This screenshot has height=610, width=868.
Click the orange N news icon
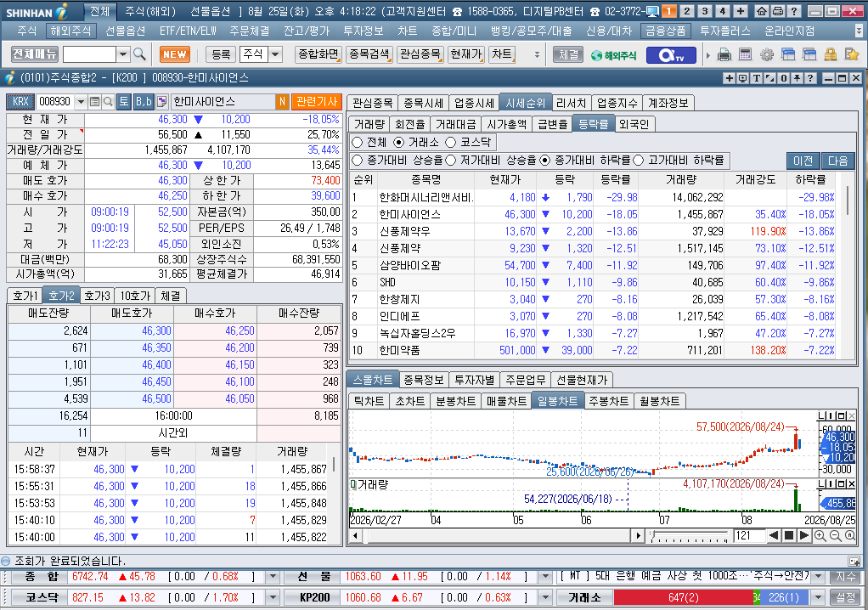point(282,101)
